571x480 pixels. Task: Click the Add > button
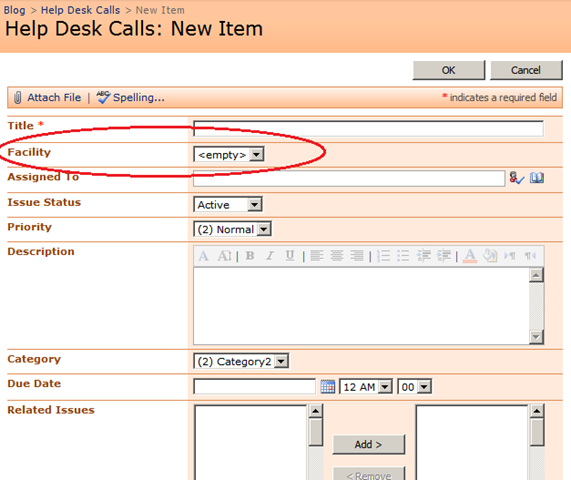tap(369, 444)
